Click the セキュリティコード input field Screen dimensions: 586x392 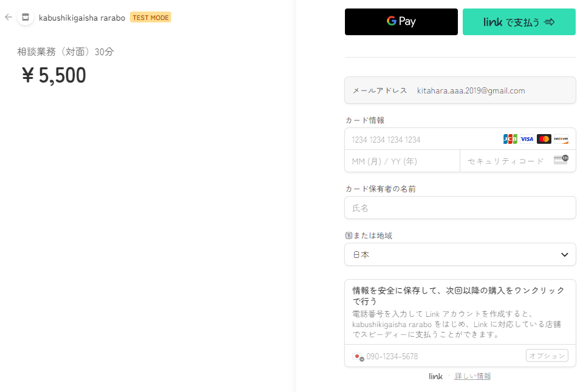(x=507, y=161)
